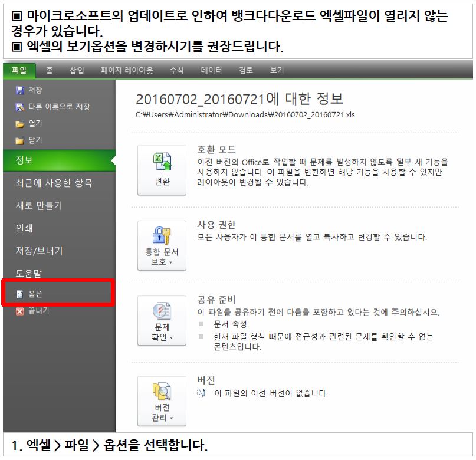The height and width of the screenshot is (460, 476).
Task: Click the 옵션 text label in the sidebar
Action: pyautogui.click(x=35, y=294)
